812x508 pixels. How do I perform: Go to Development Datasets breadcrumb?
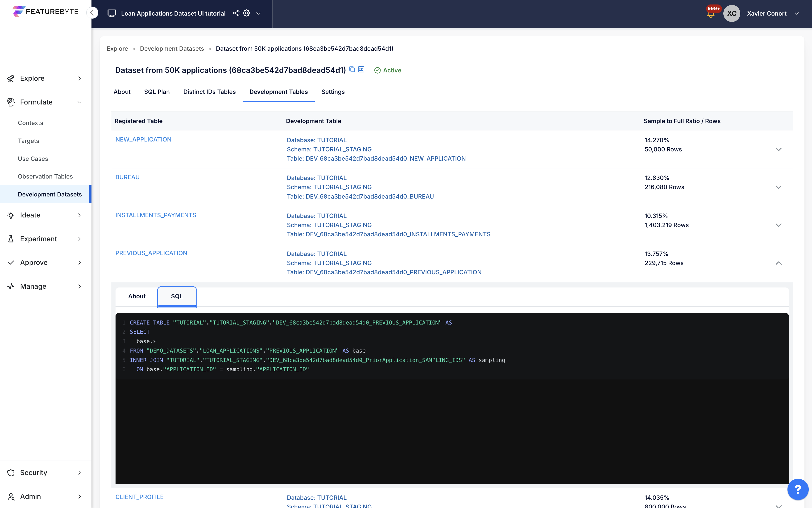pyautogui.click(x=172, y=49)
